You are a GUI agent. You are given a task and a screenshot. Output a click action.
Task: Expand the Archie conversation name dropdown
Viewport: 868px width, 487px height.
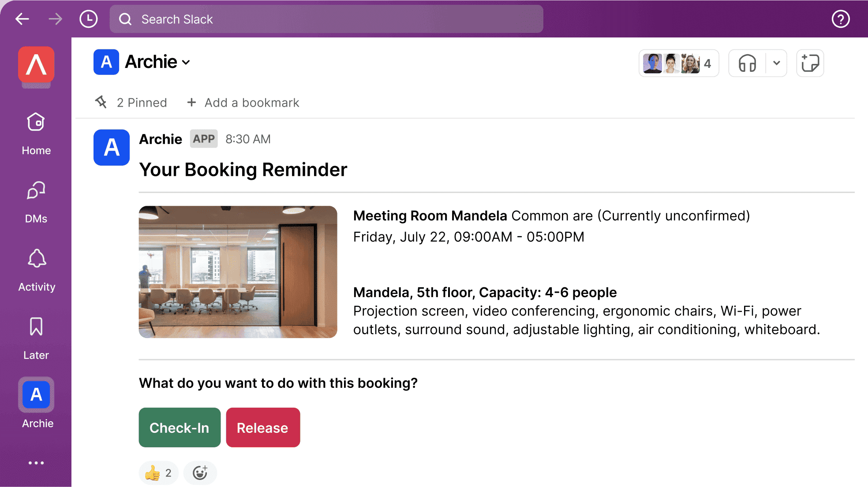[x=185, y=62]
